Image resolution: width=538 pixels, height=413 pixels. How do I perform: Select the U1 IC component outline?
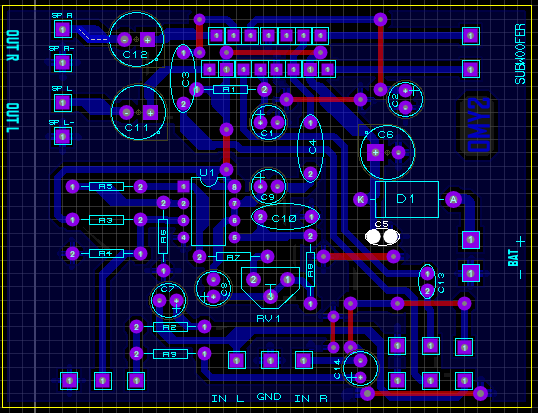[x=208, y=211]
